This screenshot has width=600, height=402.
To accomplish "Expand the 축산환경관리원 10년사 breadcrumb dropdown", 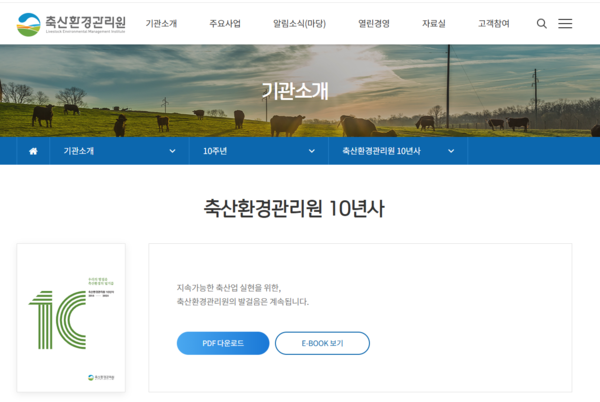I will [398, 151].
